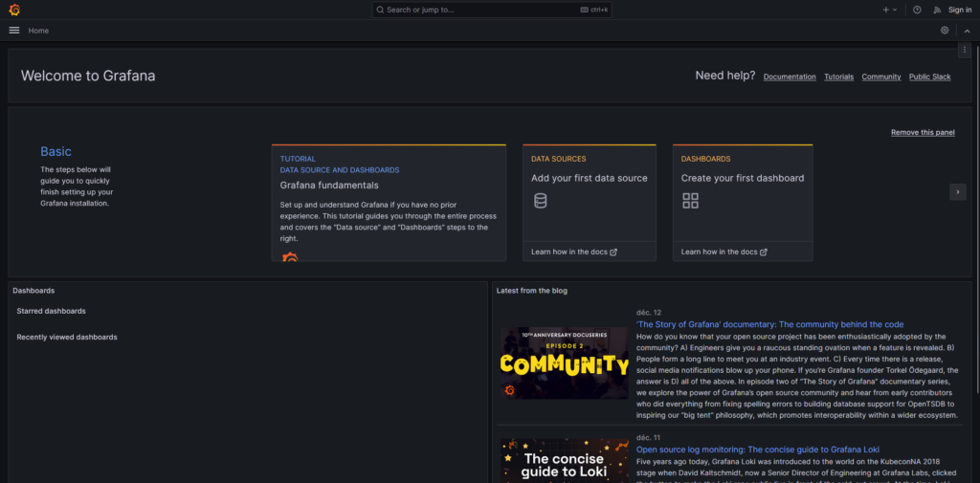Viewport: 980px width, 483px height.
Task: Click the Welcome to Grafana heading
Action: (88, 77)
